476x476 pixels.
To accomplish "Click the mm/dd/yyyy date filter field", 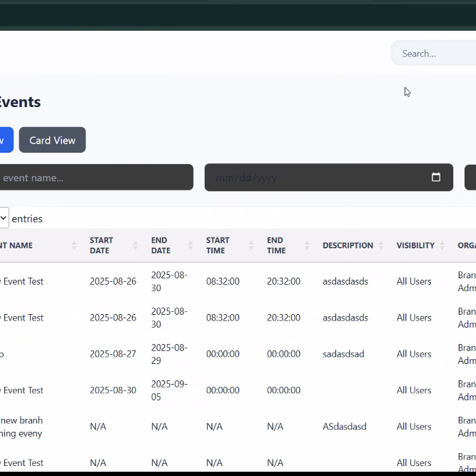I will [314, 178].
